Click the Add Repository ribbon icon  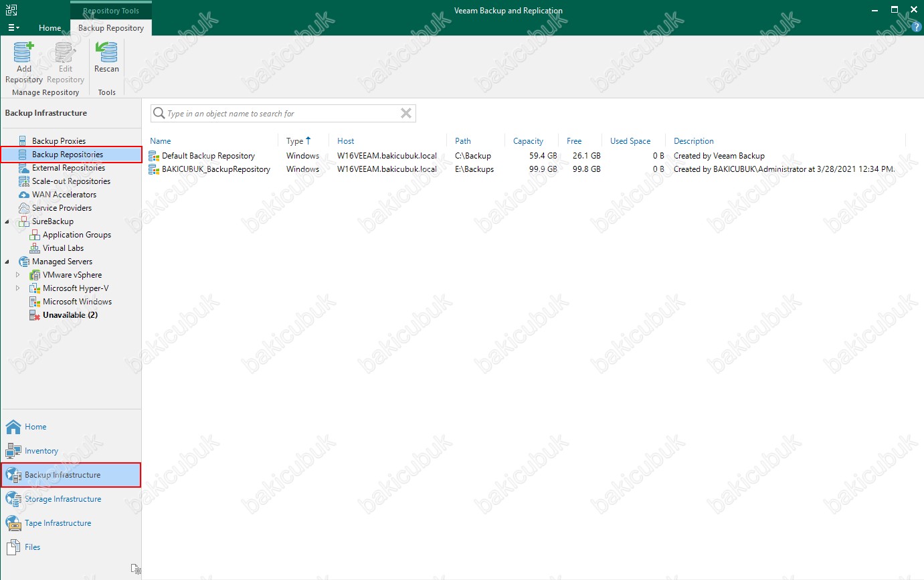pyautogui.click(x=24, y=52)
